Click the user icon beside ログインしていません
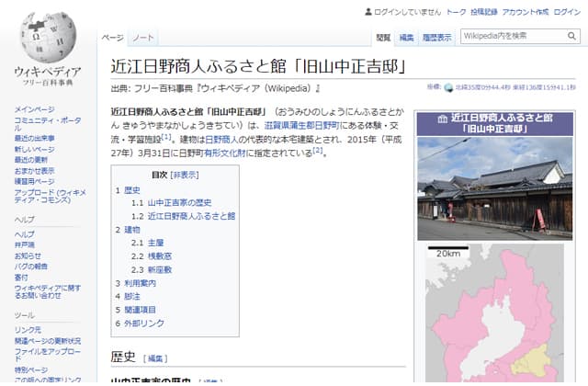Screen dimensions: 588x386 368,12
